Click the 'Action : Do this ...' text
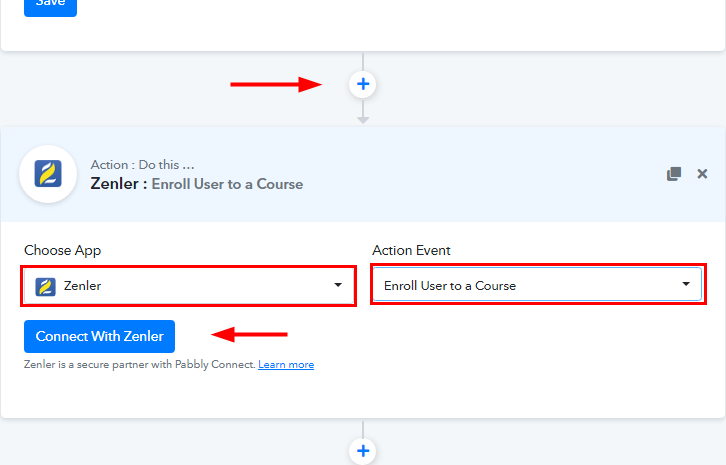 pos(142,165)
